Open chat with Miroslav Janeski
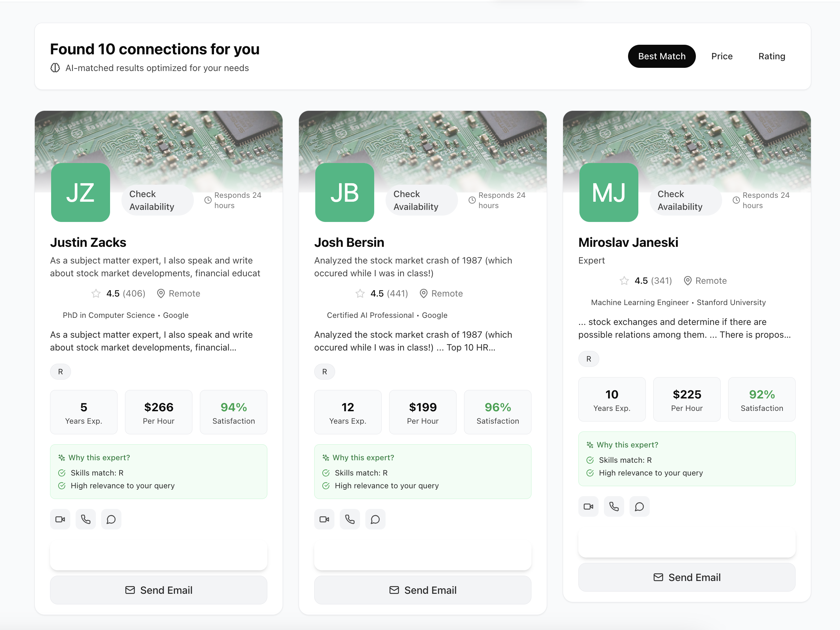Viewport: 840px width, 630px height. [639, 506]
